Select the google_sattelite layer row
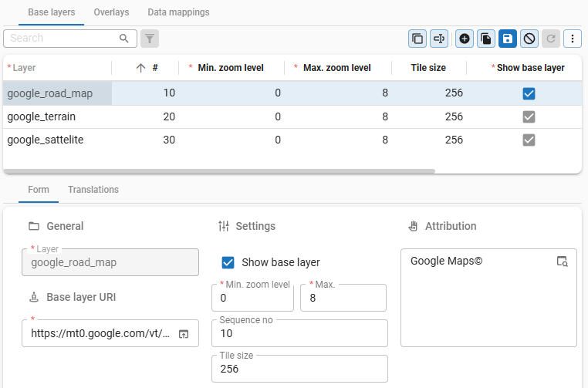Viewport: 588px width, 388px height. [46, 140]
